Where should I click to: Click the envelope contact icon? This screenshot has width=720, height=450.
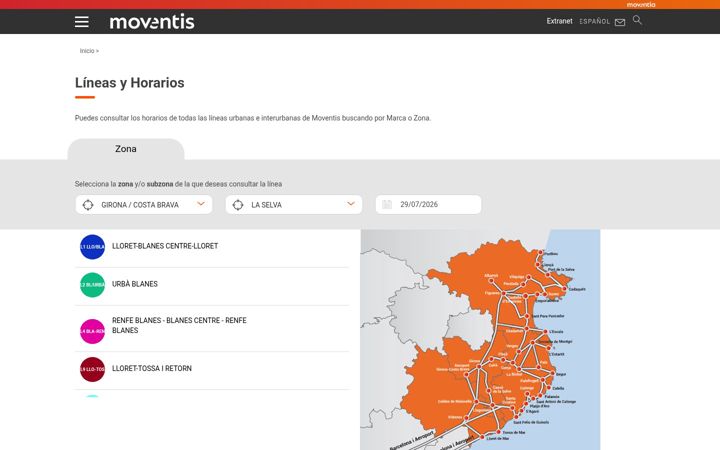620,22
